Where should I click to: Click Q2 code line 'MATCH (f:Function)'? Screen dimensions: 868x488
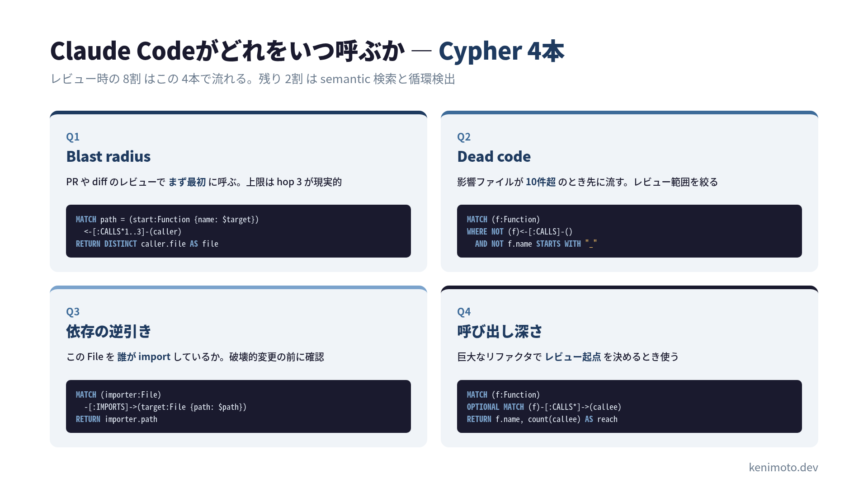point(503,220)
